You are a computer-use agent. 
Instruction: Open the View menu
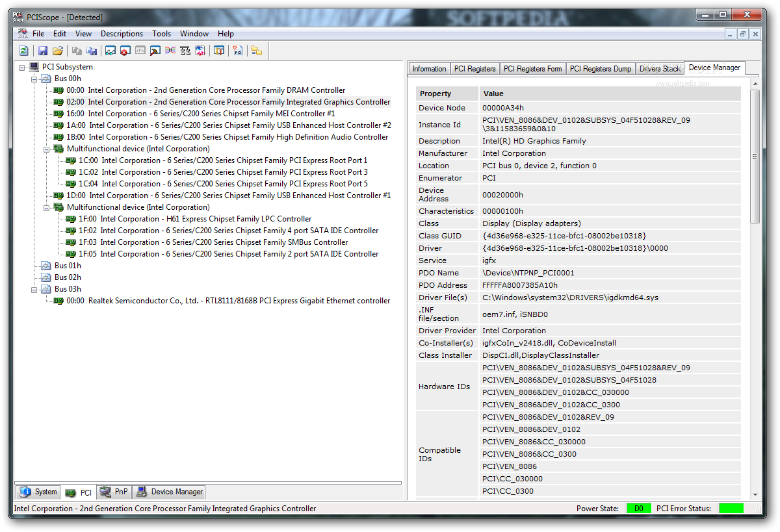tap(83, 34)
